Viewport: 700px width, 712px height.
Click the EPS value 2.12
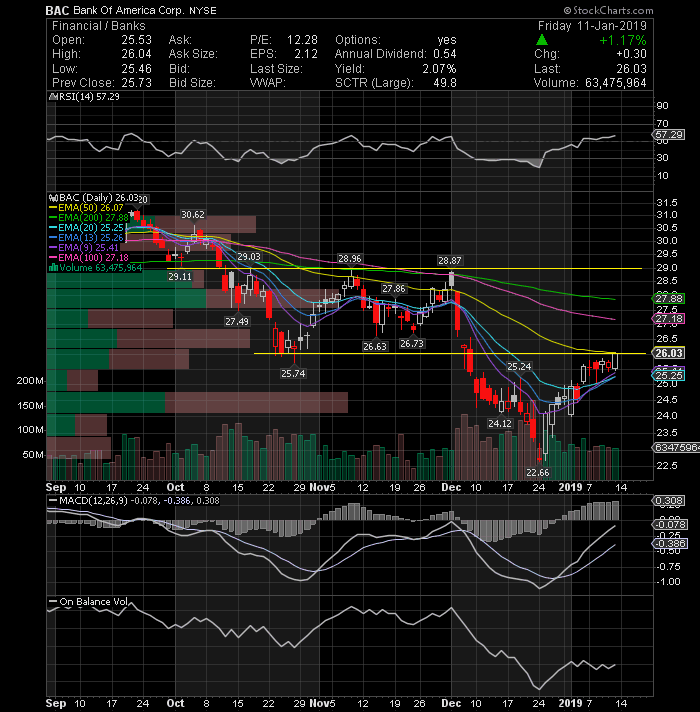pyautogui.click(x=306, y=54)
